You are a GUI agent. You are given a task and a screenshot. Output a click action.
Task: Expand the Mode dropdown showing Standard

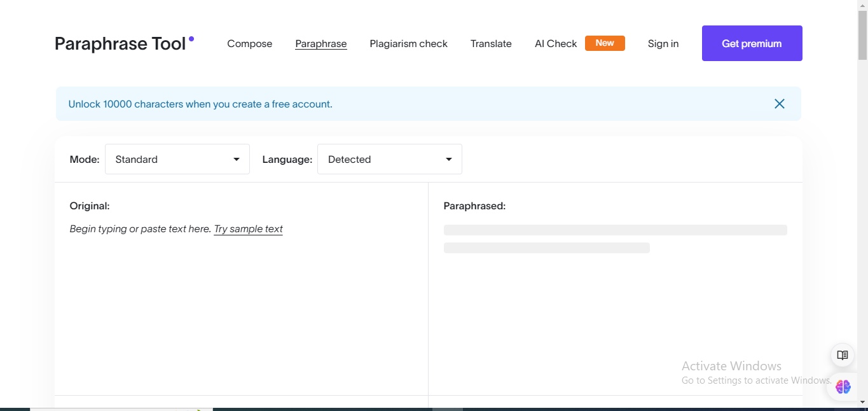(x=177, y=159)
